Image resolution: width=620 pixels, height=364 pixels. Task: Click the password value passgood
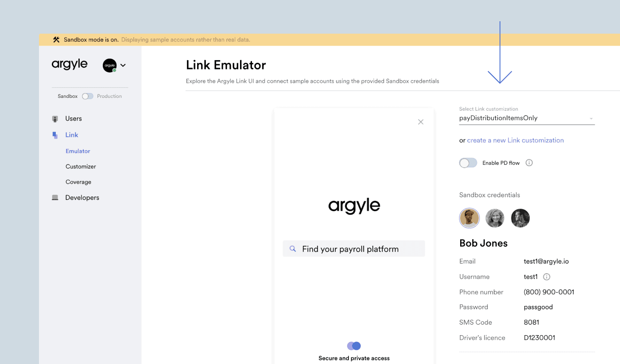538,307
